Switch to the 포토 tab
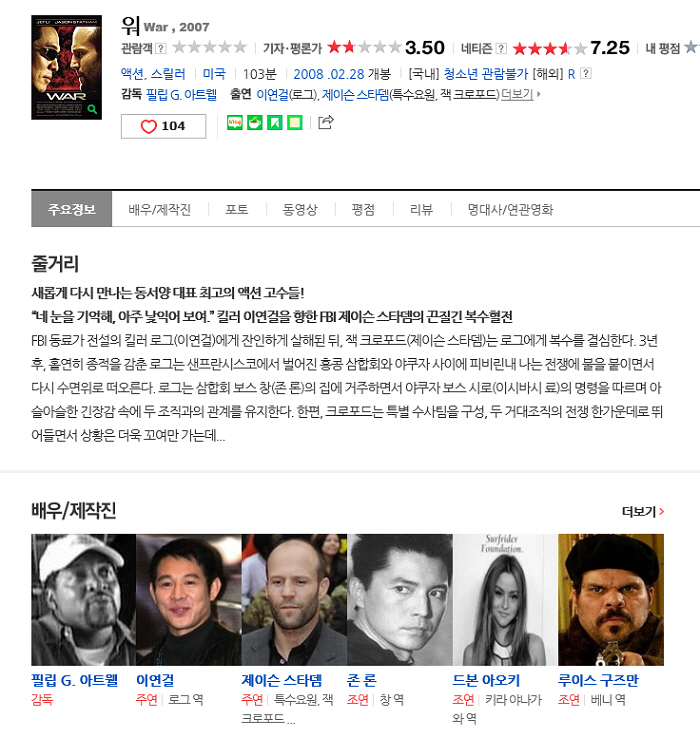700x738 pixels. (236, 209)
